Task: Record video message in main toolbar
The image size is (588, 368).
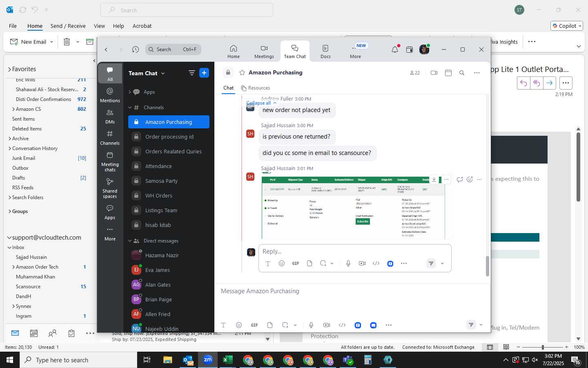Action: 327,325
